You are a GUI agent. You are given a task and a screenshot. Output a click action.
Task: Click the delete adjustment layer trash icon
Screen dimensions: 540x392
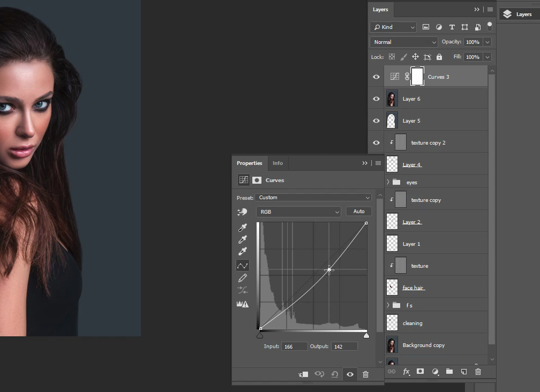pyautogui.click(x=365, y=374)
